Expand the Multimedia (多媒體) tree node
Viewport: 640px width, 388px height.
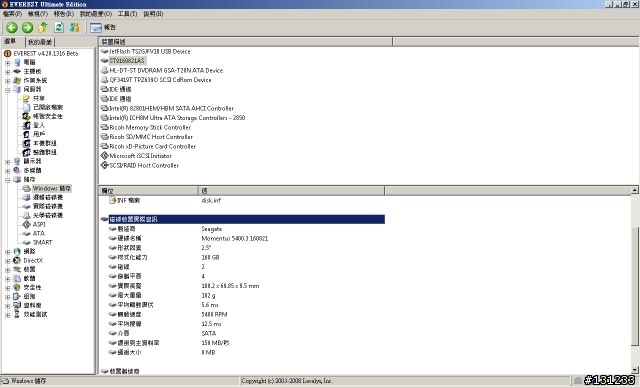click(8, 171)
